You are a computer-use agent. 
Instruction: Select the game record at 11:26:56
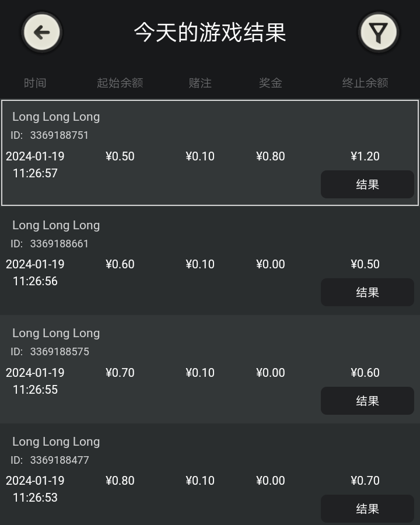175,233
